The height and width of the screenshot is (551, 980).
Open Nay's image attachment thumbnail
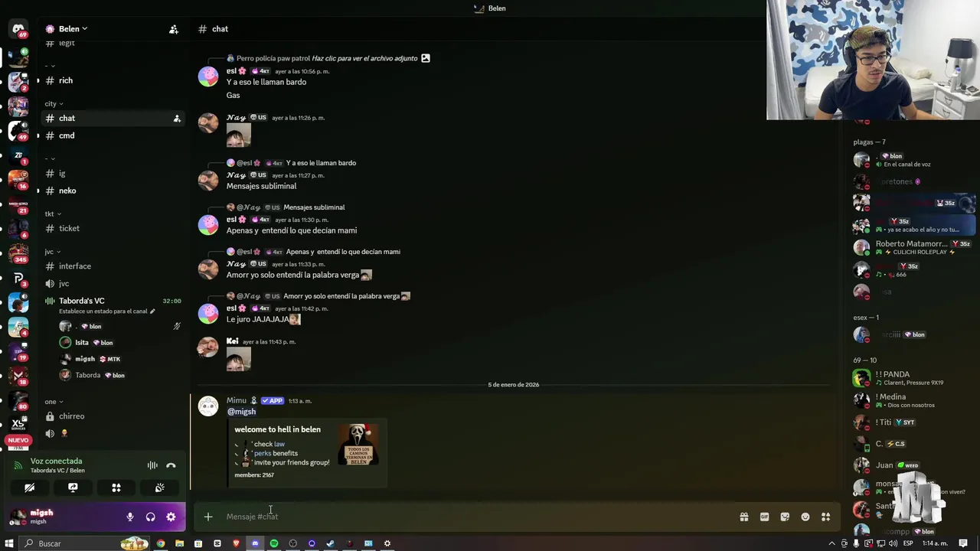click(x=239, y=135)
